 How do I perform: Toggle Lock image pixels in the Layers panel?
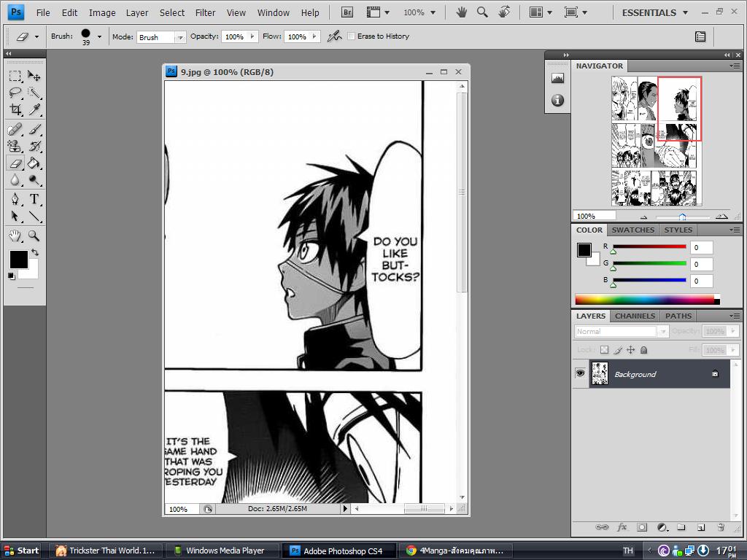coord(618,350)
